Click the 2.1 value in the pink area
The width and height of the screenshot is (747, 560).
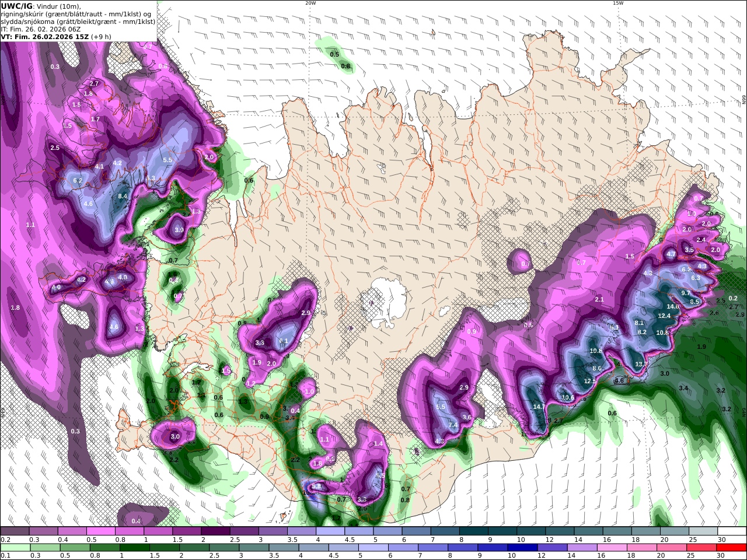point(599,299)
